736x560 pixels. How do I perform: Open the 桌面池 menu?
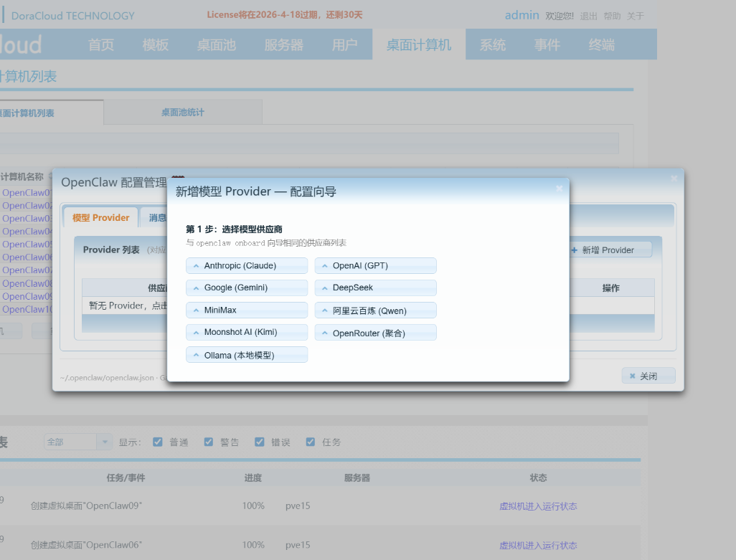[217, 44]
